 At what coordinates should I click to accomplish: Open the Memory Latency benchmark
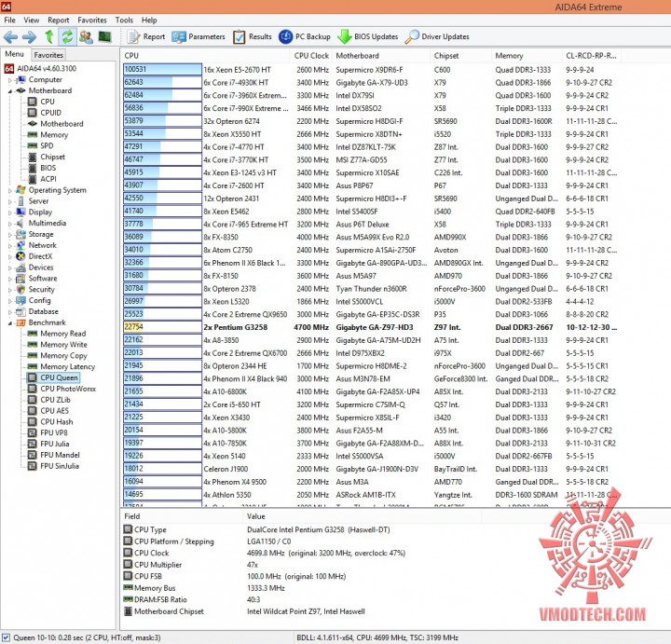[62, 366]
